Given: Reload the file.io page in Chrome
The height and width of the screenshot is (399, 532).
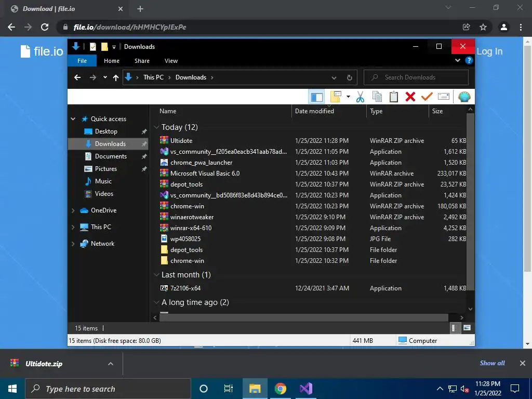Looking at the screenshot, I should click(x=45, y=27).
